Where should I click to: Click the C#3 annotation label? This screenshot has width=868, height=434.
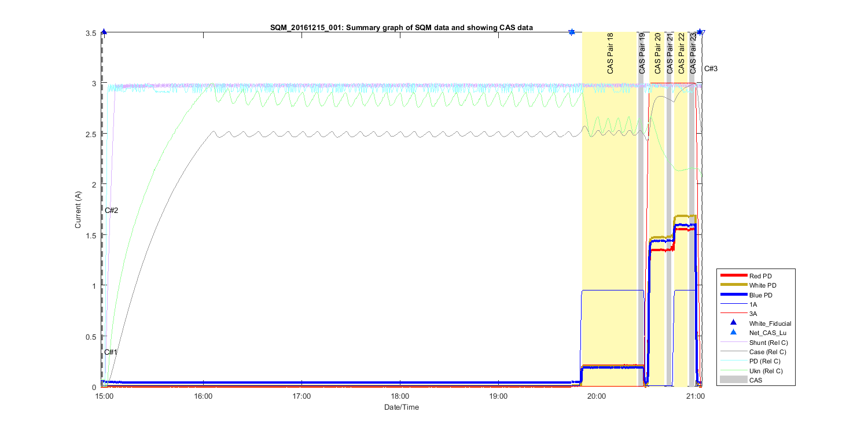(711, 69)
